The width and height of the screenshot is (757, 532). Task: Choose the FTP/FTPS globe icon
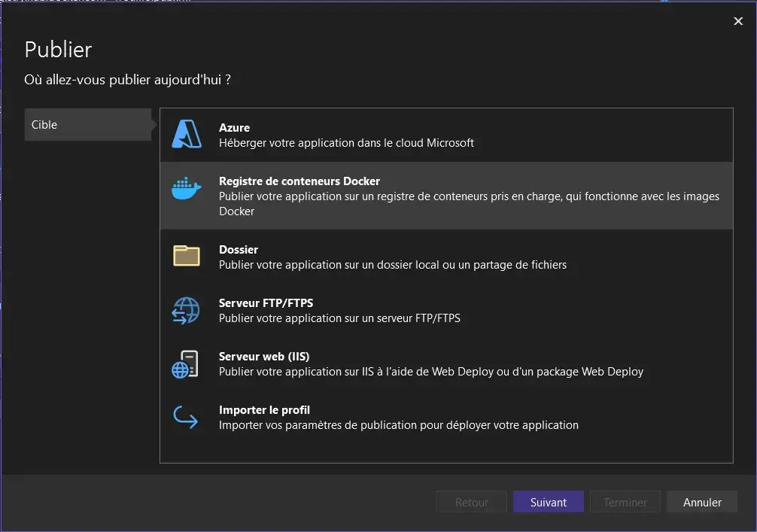tap(186, 310)
